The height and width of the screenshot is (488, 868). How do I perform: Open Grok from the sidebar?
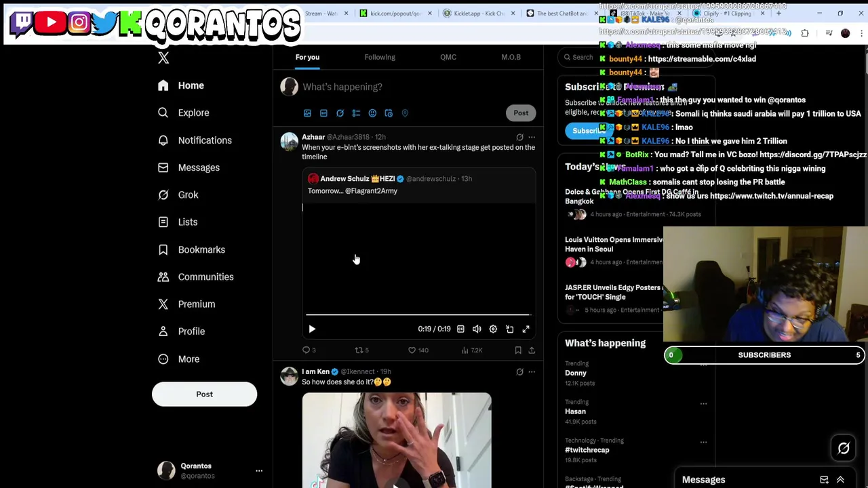(178, 195)
